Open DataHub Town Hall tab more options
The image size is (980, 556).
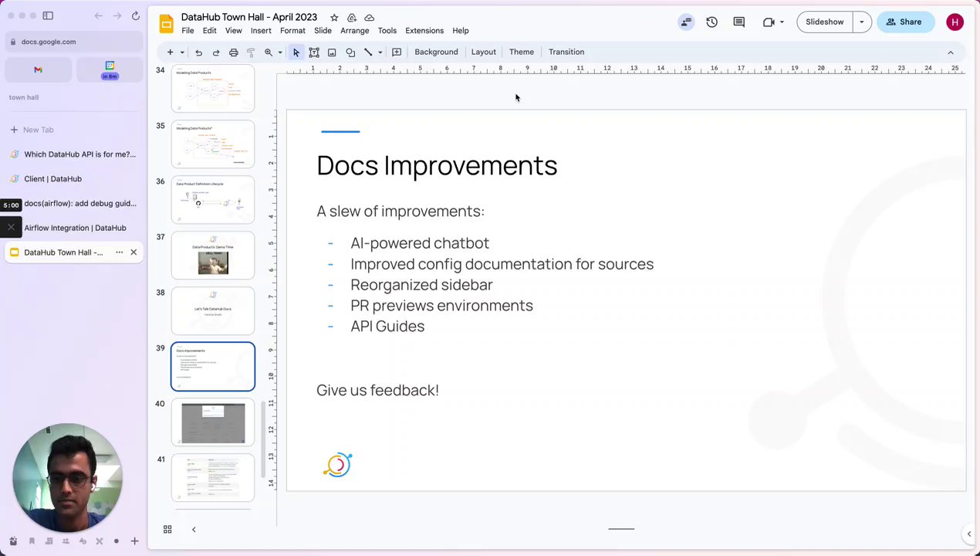(119, 253)
